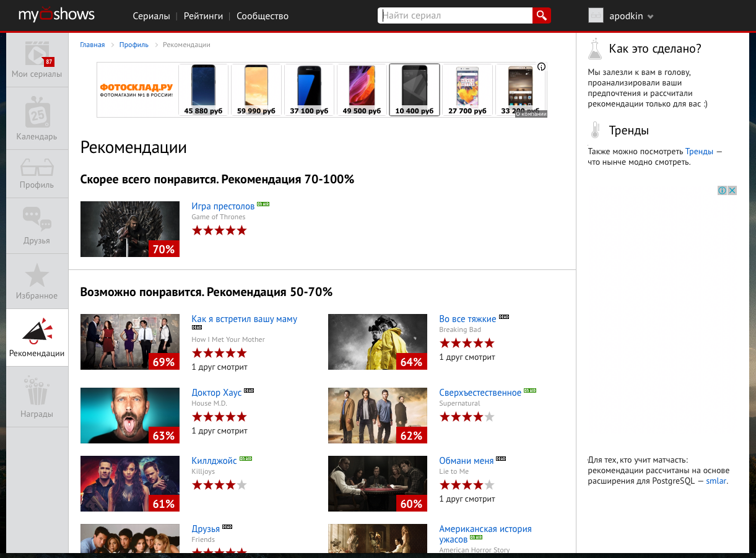
Task: Open Профиль glasses icon in sidebar
Action: pyautogui.click(x=37, y=167)
